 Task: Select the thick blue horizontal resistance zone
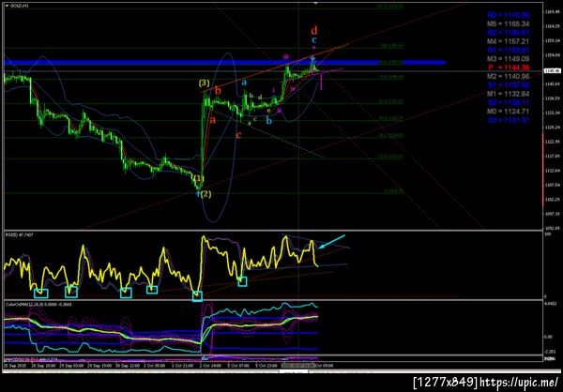225,63
